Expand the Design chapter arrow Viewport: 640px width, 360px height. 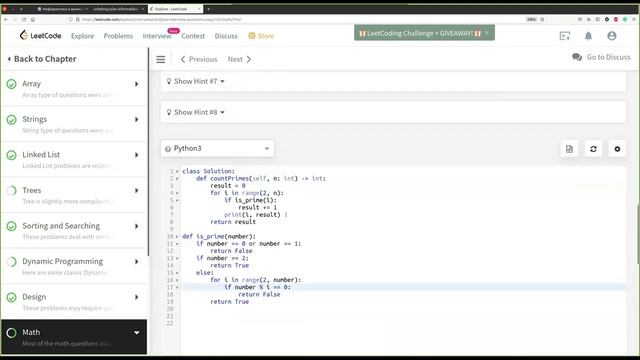point(137,297)
